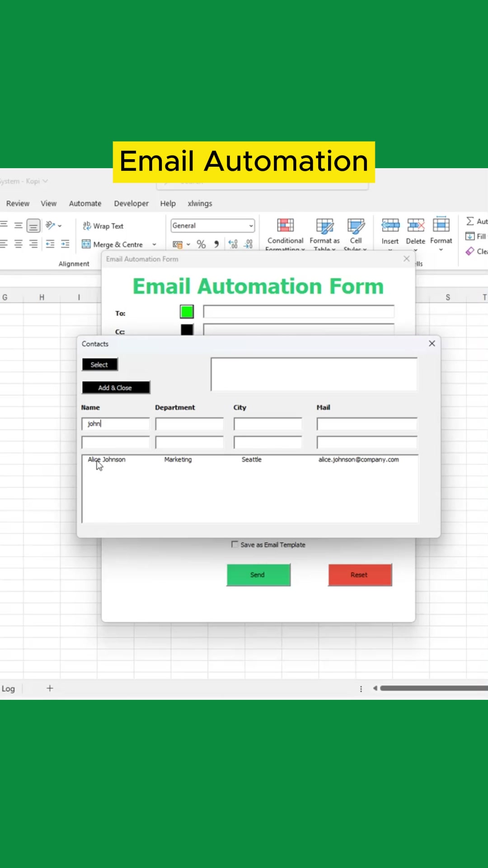
Task: Click the text orientation icon
Action: click(x=51, y=225)
